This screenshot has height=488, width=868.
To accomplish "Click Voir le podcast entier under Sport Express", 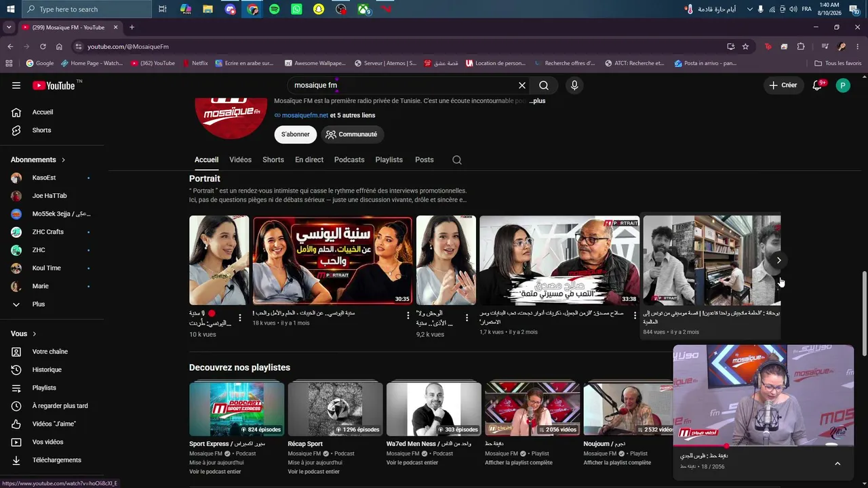I will tap(215, 472).
